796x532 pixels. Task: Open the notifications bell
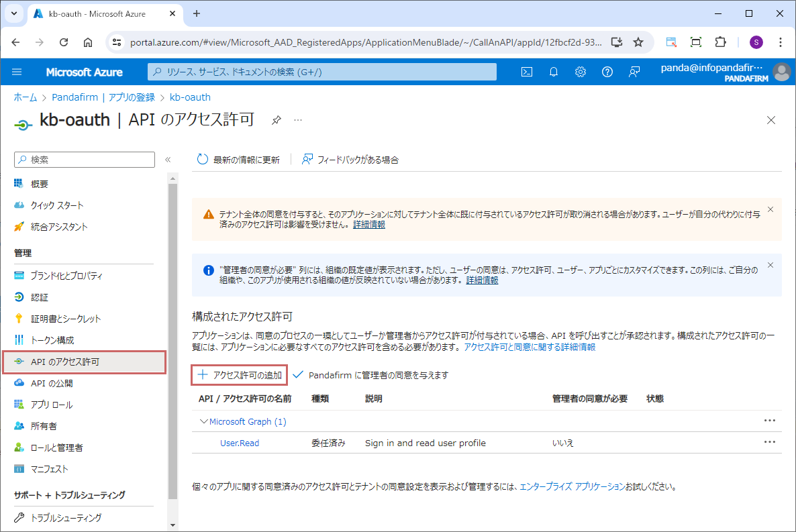(x=554, y=72)
